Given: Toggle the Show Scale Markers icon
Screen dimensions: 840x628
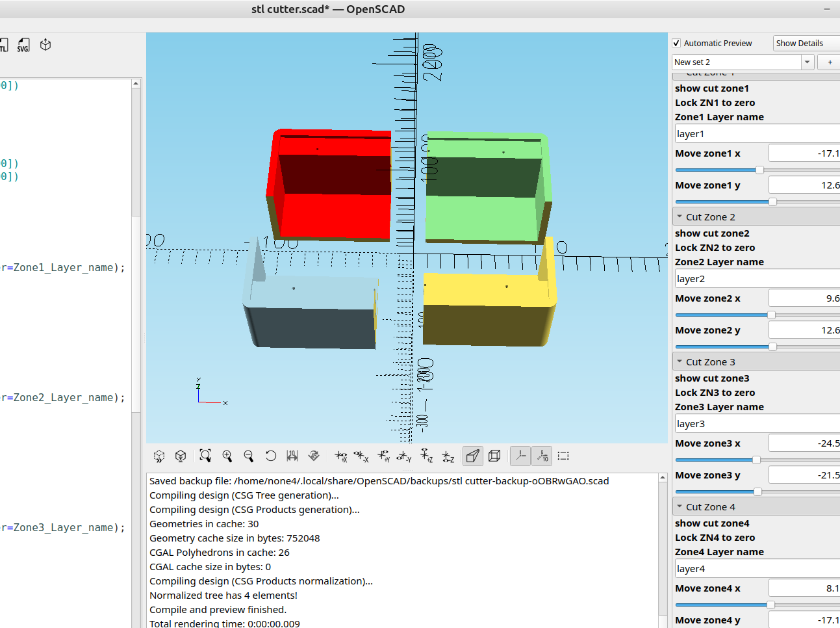Looking at the screenshot, I should pos(542,456).
